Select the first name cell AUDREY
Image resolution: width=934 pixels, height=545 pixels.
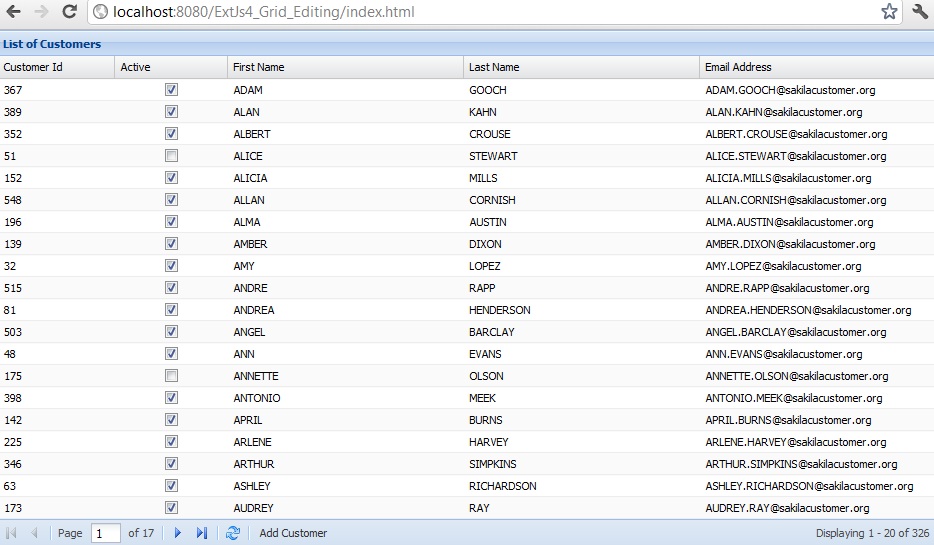click(x=253, y=508)
